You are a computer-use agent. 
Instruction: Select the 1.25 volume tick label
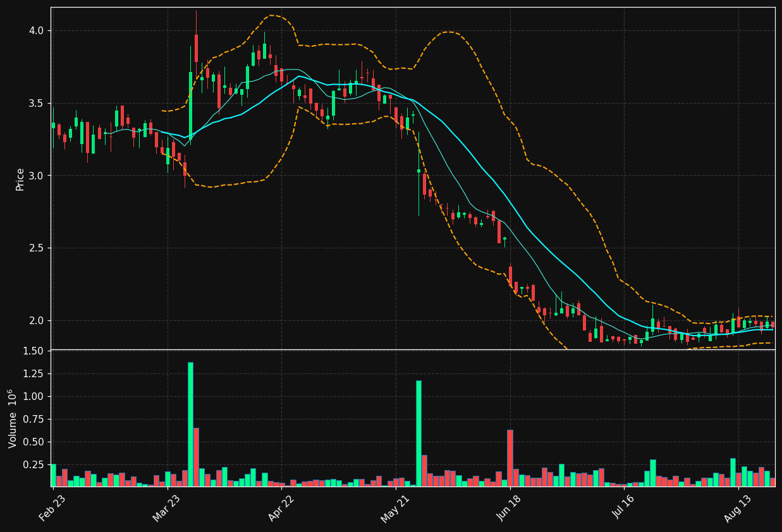(33, 373)
